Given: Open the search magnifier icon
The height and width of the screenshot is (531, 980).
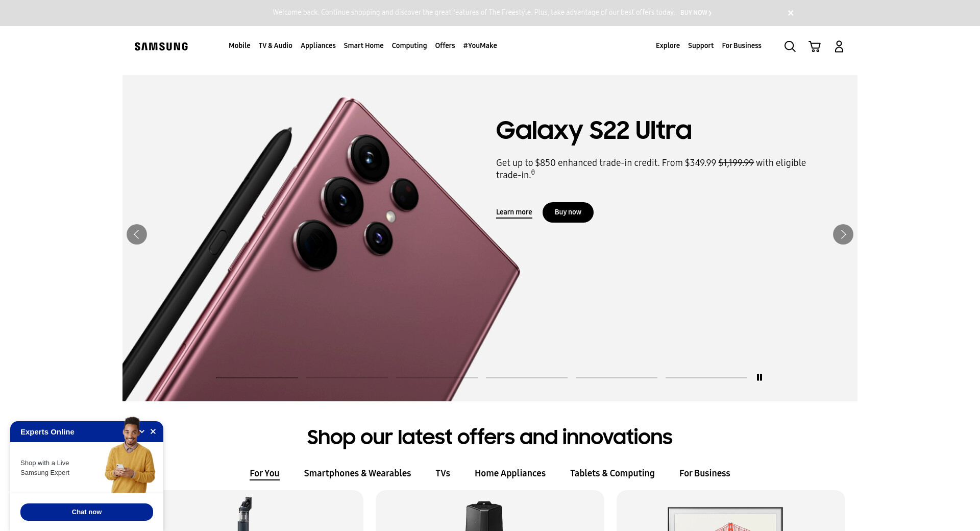Looking at the screenshot, I should 790,46.
